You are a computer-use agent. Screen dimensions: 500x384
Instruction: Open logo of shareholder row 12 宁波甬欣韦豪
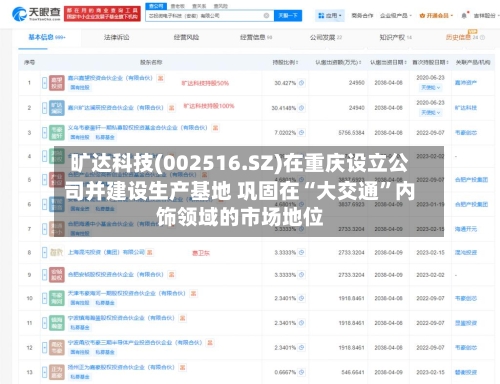click(x=57, y=347)
